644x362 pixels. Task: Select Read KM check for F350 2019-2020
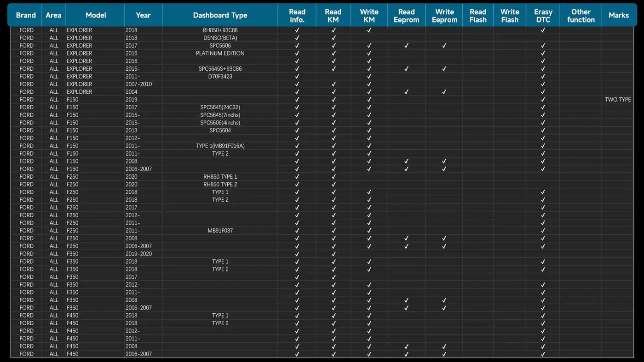click(333, 254)
